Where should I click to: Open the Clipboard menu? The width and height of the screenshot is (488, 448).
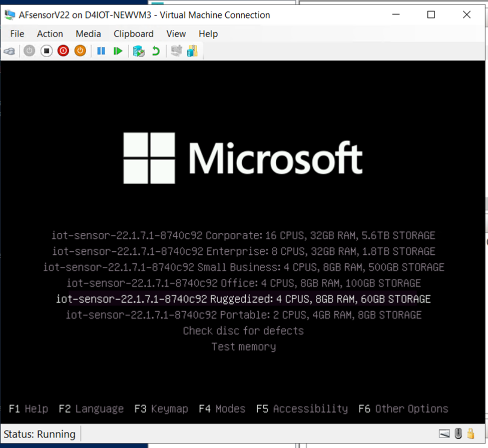pyautogui.click(x=133, y=34)
